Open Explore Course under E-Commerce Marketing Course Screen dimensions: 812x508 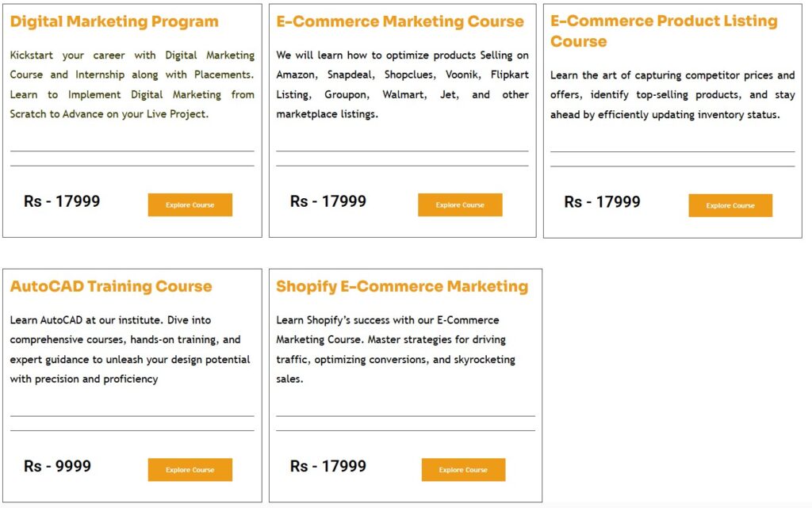pos(460,204)
